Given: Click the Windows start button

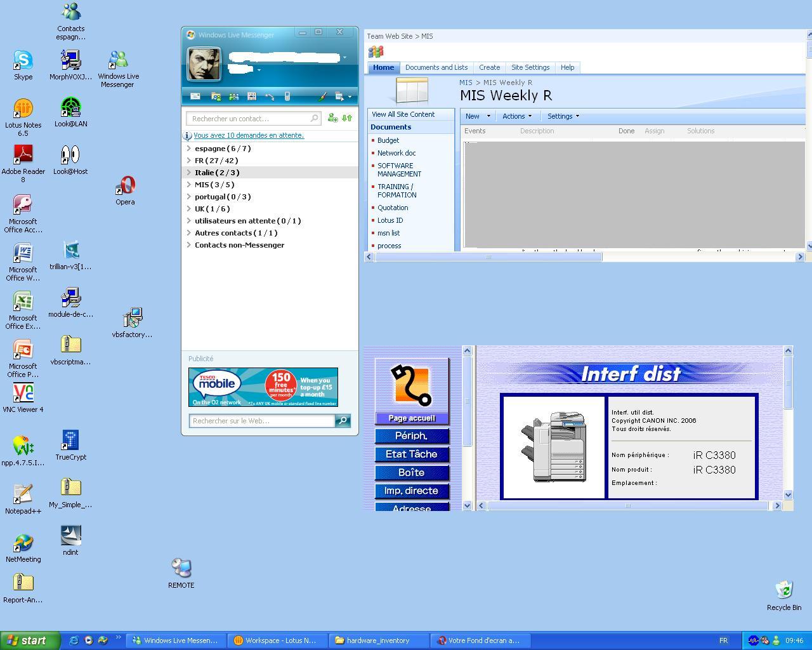Looking at the screenshot, I should (30, 640).
